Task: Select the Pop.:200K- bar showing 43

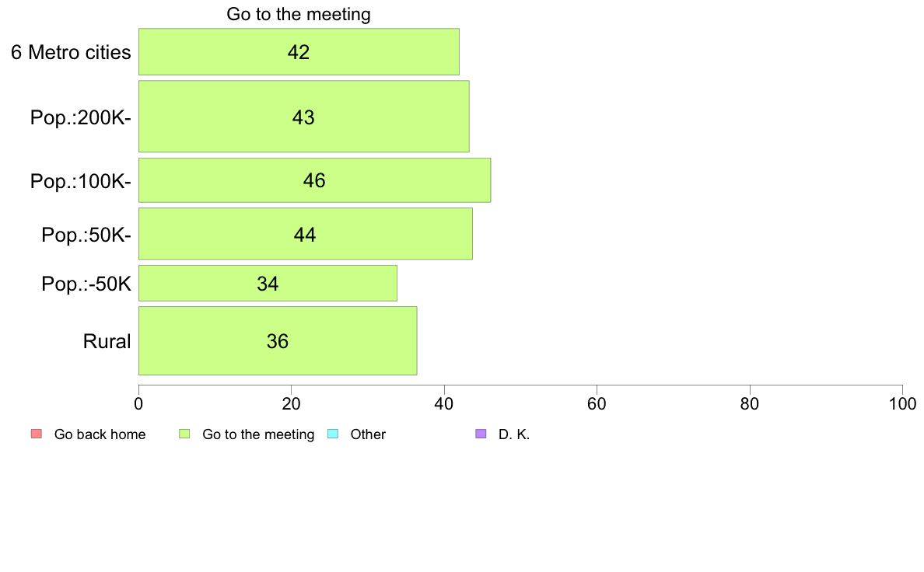Action: pos(303,117)
